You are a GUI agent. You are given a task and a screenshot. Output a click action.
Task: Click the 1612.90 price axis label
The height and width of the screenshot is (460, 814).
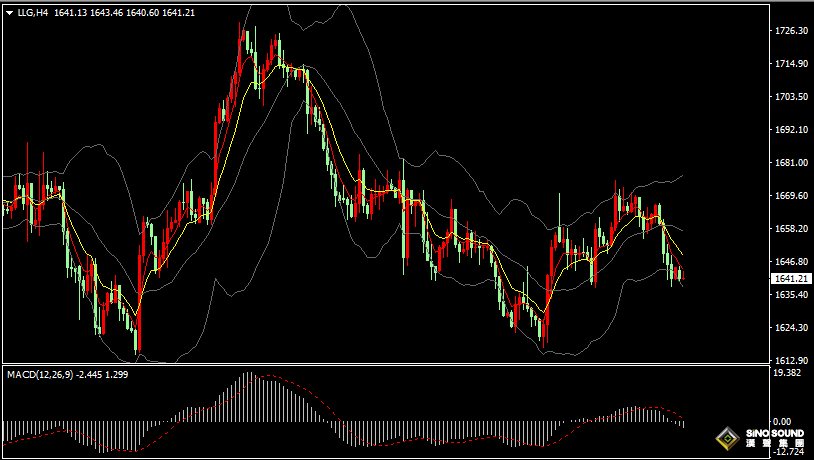coord(791,360)
